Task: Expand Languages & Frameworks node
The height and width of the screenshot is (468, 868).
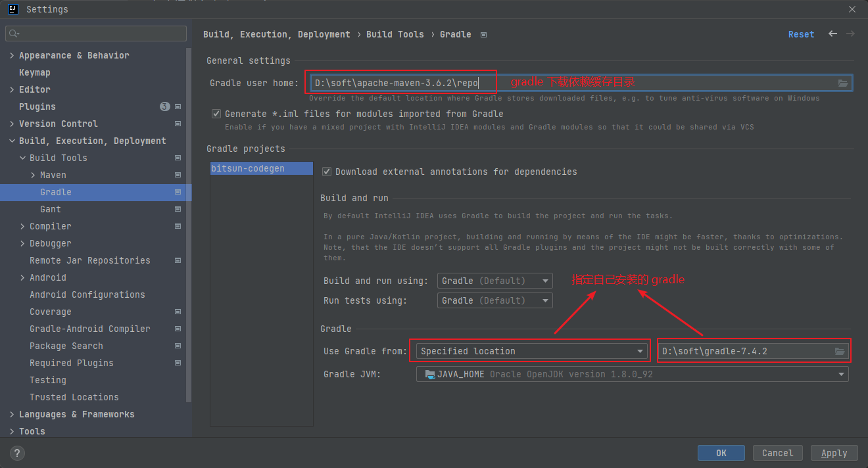Action: coord(12,414)
